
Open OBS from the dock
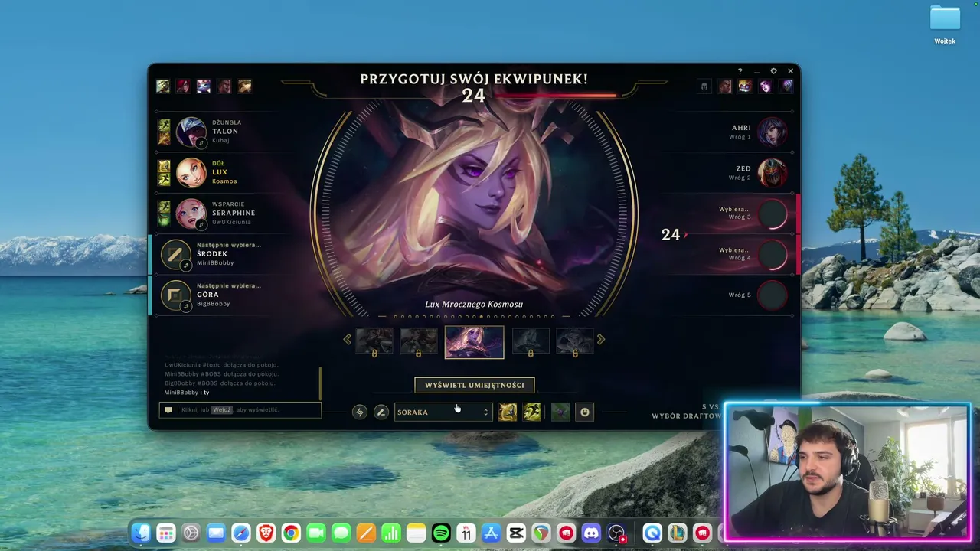coord(616,533)
